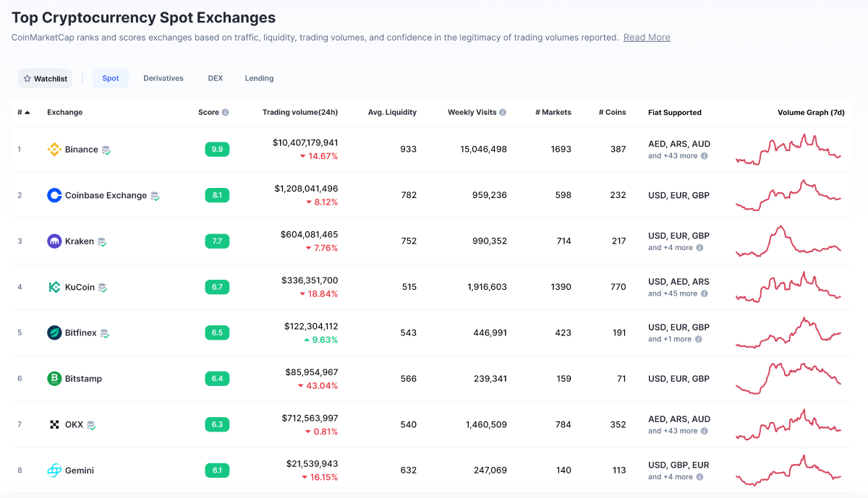Switch to the Derivatives tab
This screenshot has height=498, width=868.
163,78
